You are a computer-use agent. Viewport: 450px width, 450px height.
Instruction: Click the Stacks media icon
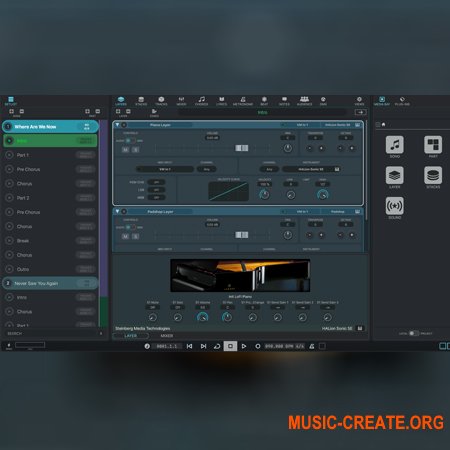(x=433, y=175)
